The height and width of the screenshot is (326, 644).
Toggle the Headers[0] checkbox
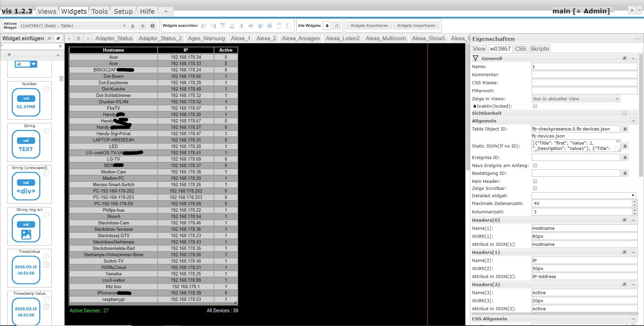tap(625, 220)
